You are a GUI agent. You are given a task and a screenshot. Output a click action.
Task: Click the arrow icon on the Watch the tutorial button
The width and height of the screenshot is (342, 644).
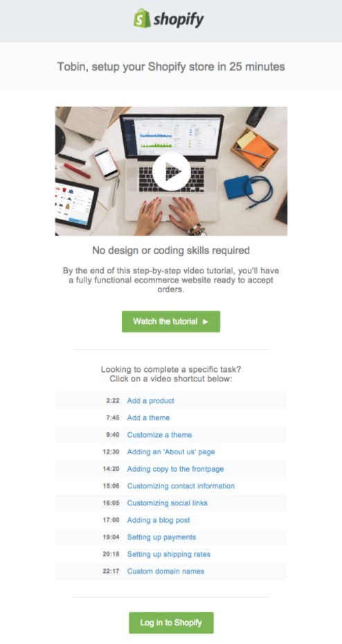[x=206, y=321]
